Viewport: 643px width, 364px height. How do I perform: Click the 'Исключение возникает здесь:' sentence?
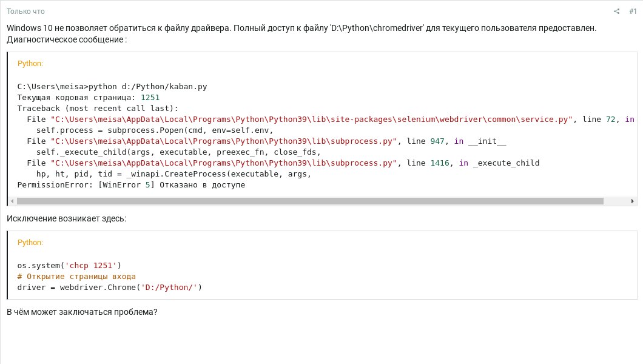(x=67, y=218)
